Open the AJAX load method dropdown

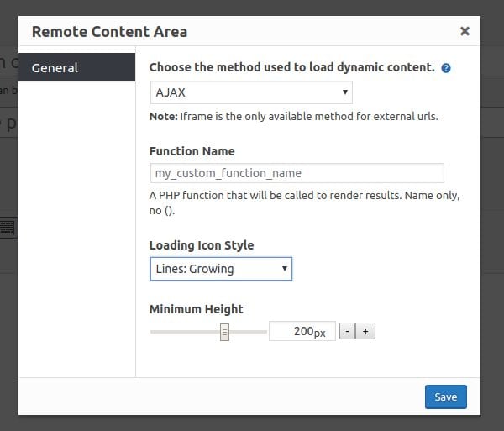pos(251,92)
